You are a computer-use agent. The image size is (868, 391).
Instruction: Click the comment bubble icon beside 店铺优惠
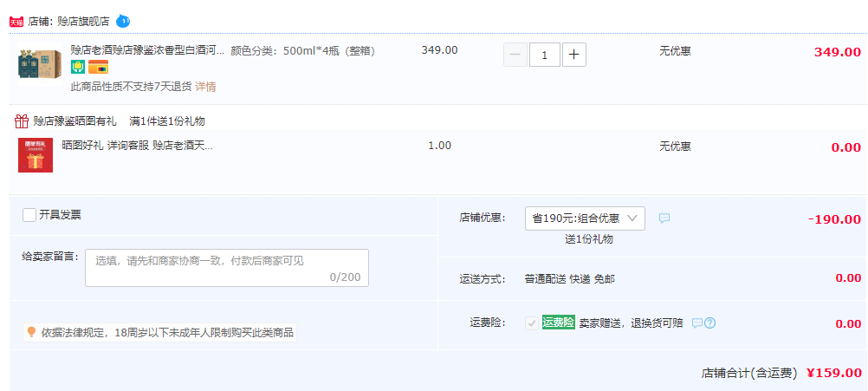664,218
